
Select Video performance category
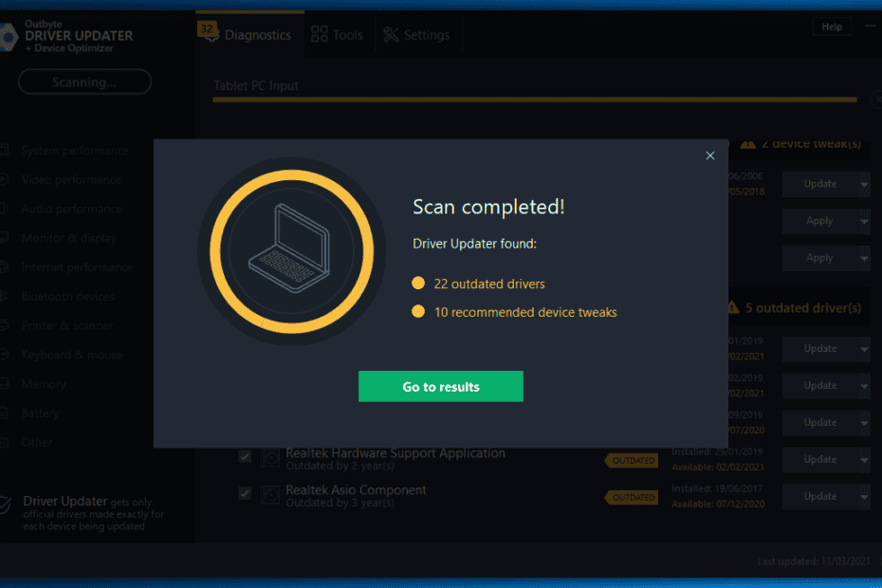pos(71,180)
